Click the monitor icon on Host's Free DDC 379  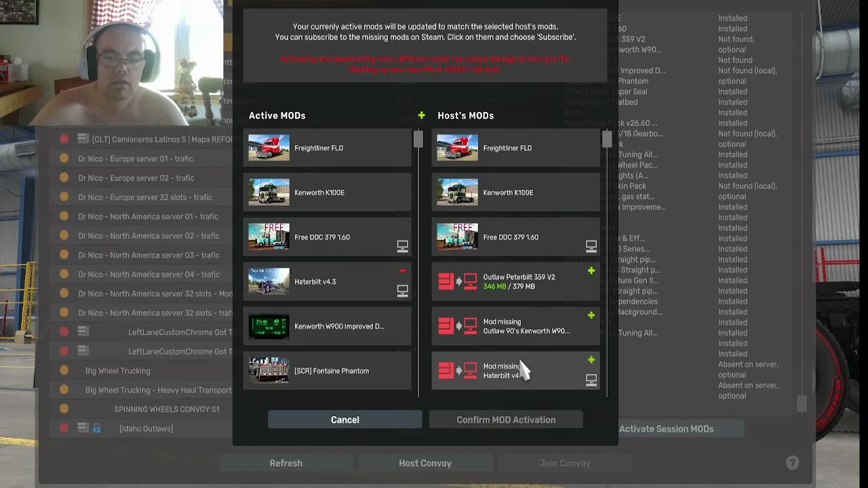[591, 246]
